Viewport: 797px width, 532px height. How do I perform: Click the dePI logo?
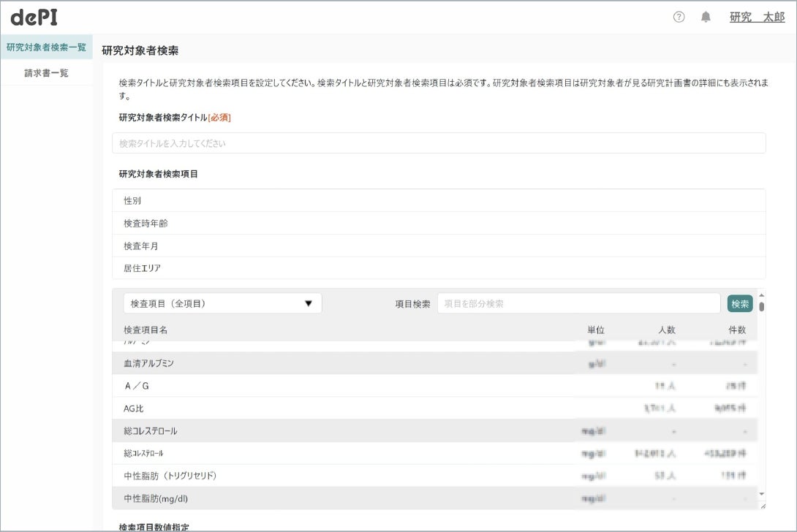click(x=34, y=18)
